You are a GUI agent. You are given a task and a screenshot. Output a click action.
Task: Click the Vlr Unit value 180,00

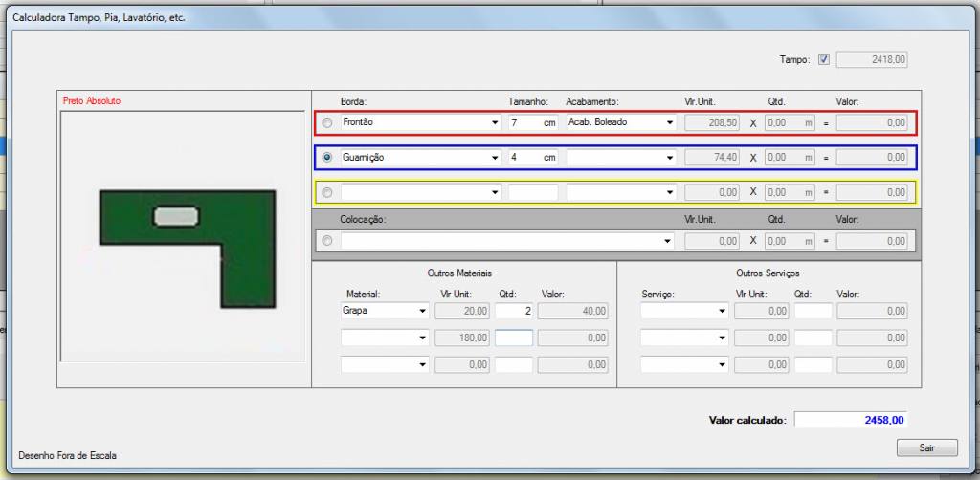[462, 338]
